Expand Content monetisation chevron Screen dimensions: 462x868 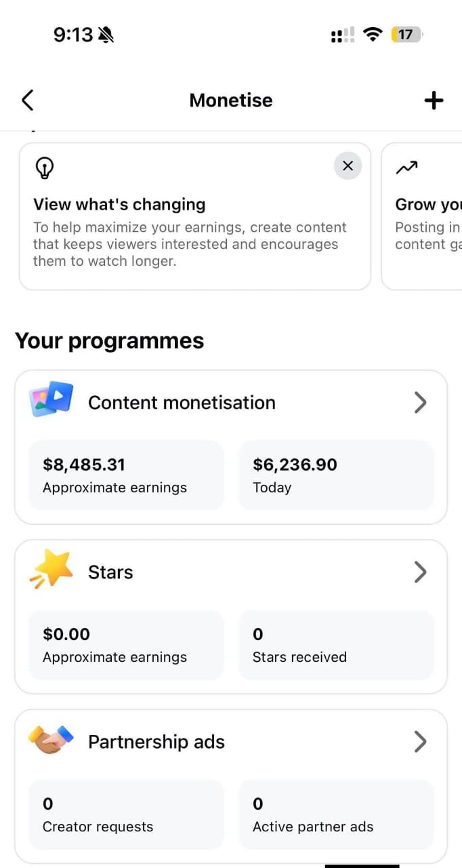pyautogui.click(x=420, y=403)
